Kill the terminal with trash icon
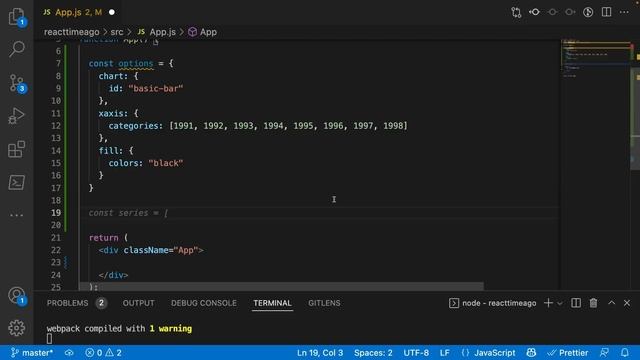 [x=593, y=303]
